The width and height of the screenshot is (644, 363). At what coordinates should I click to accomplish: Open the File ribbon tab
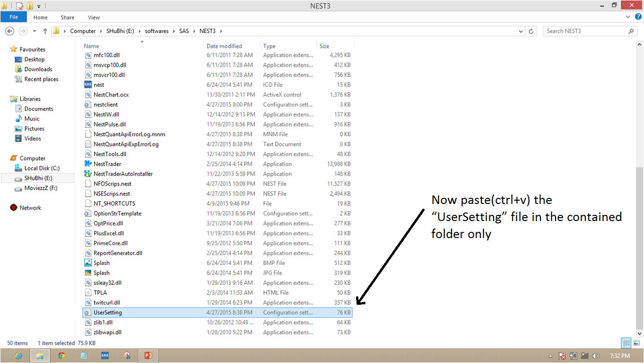[14, 17]
